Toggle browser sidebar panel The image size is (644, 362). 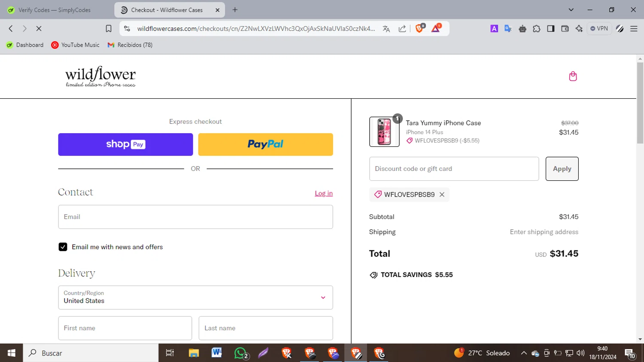pos(551,28)
